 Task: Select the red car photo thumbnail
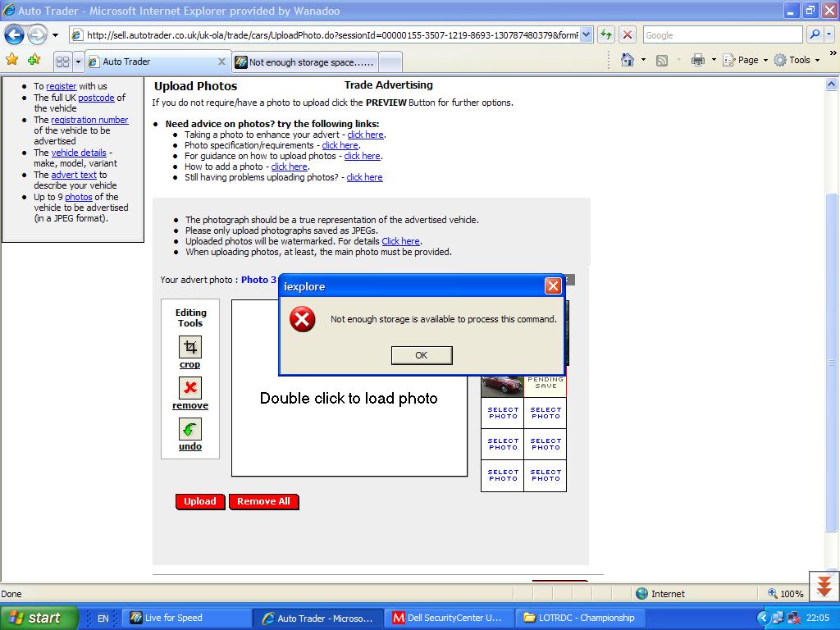pyautogui.click(x=502, y=386)
